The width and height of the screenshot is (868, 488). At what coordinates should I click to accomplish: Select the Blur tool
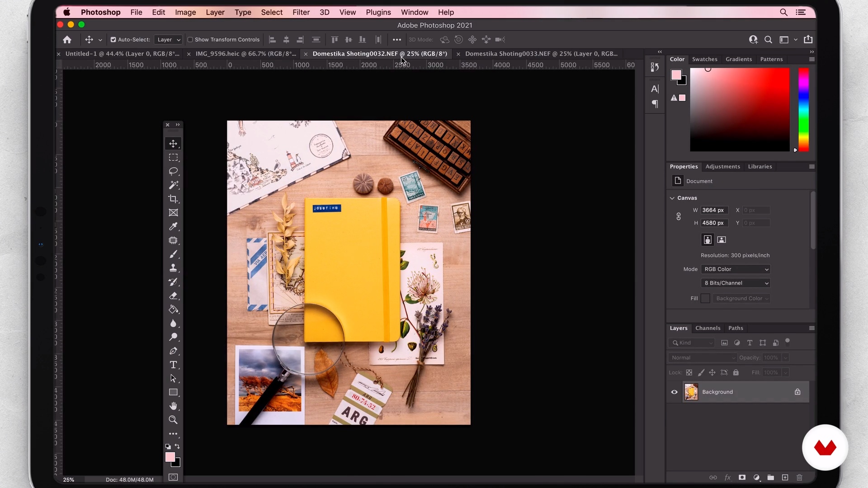coord(173,324)
